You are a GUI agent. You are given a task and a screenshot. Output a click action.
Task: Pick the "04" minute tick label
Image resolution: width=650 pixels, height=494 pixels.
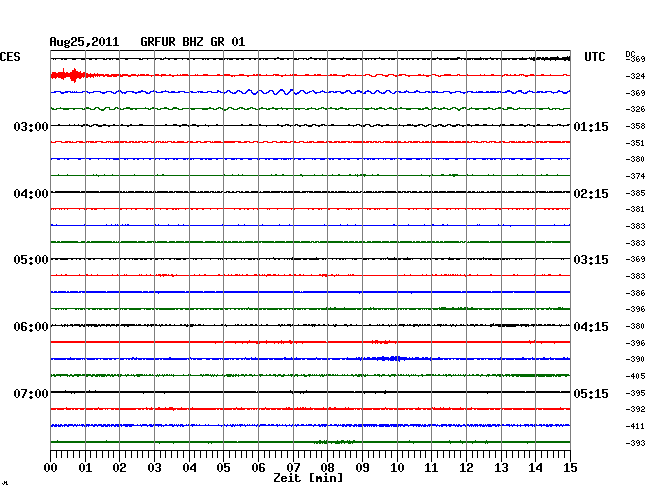coord(189,468)
